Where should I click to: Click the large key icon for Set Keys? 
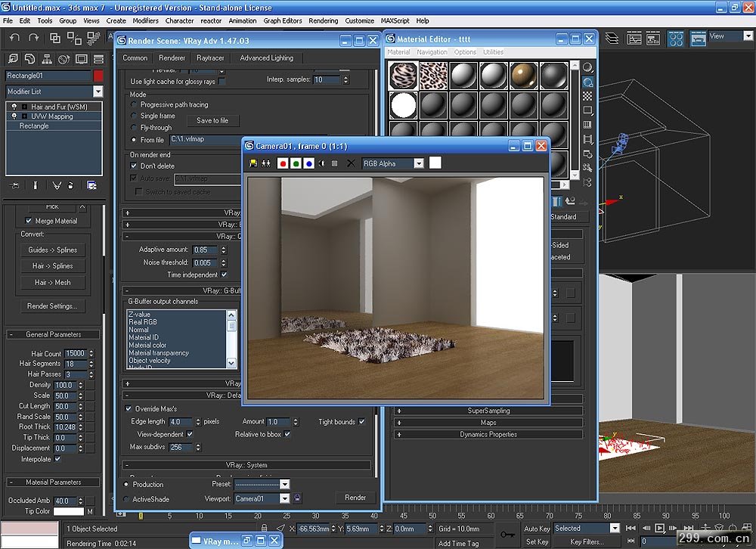click(507, 534)
